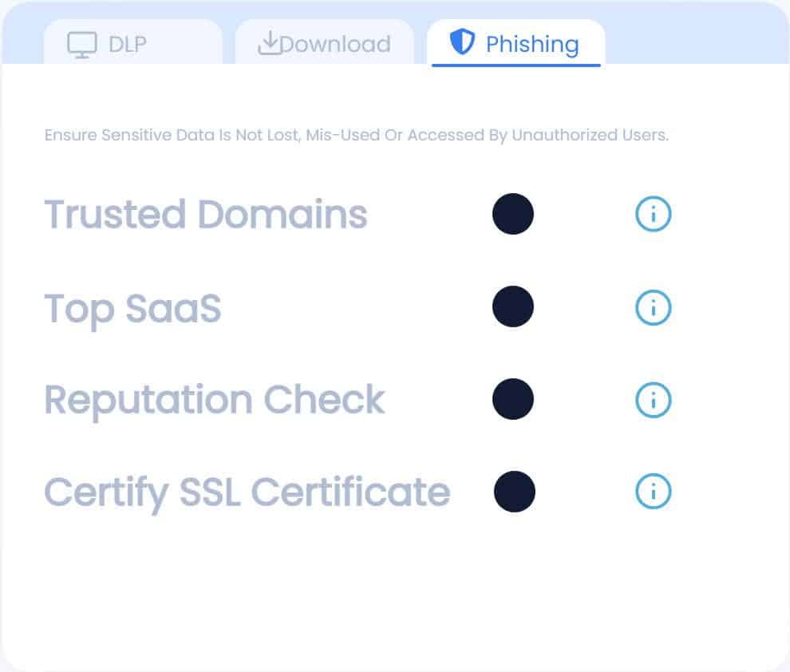Toggle the Certify SSL Certificate circle
The height and width of the screenshot is (672, 790).
pyautogui.click(x=515, y=492)
